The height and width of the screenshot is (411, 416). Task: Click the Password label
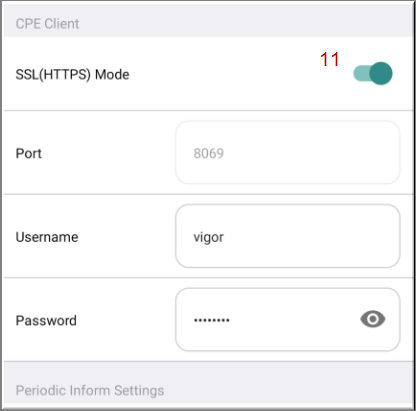46,321
